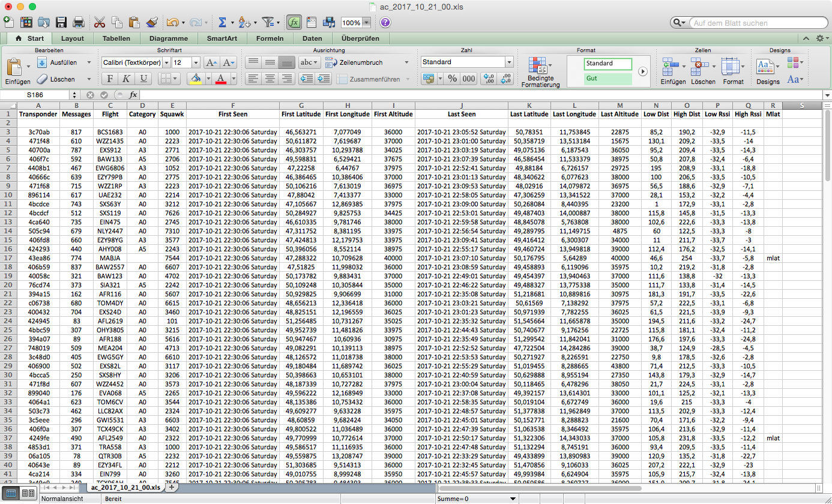Increase font size with larger A
The width and height of the screenshot is (832, 504).
point(211,62)
